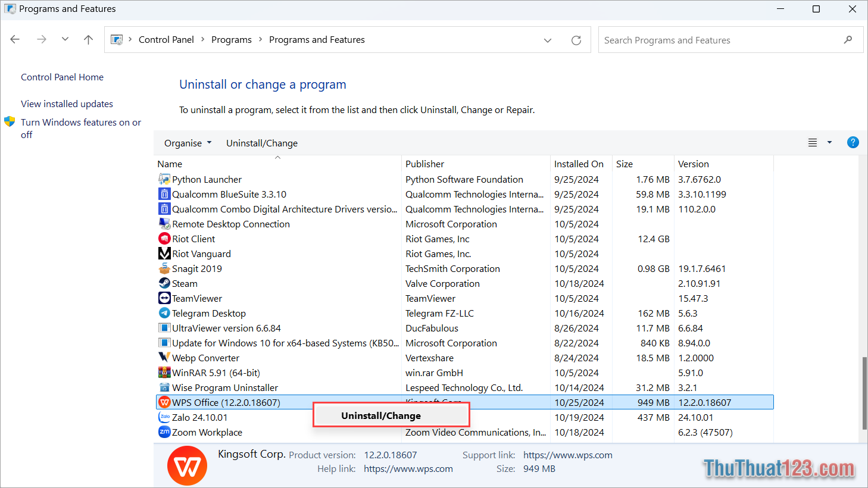Click Programs in the breadcrumb path

point(232,39)
